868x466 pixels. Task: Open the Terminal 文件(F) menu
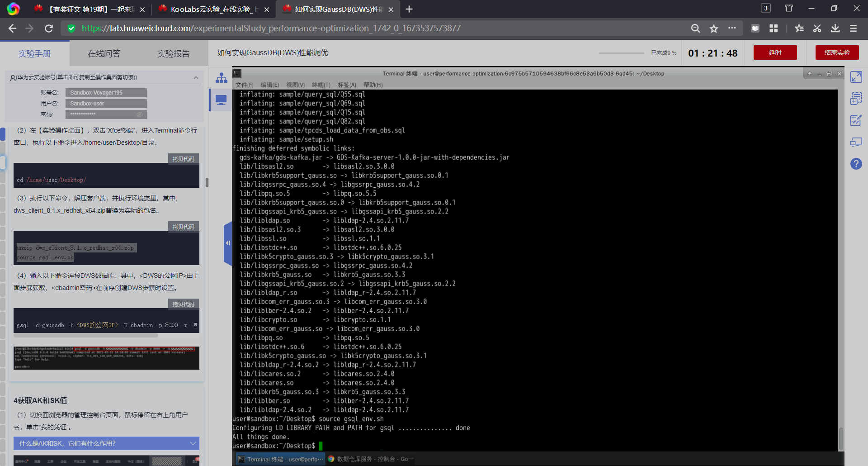(245, 85)
